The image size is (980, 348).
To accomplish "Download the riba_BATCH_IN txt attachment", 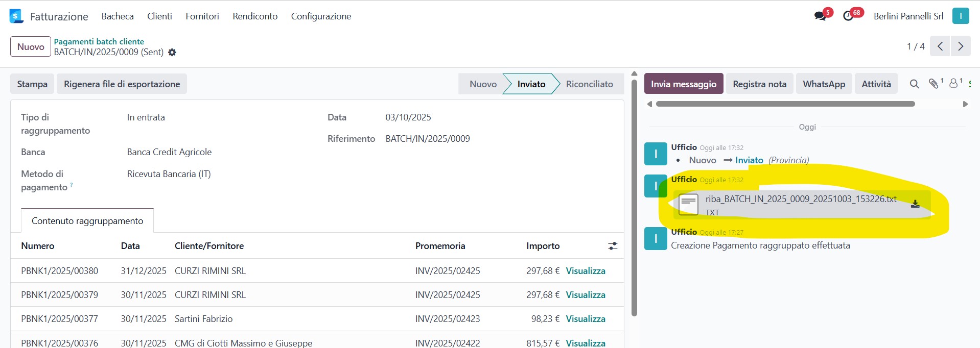I will coord(915,204).
